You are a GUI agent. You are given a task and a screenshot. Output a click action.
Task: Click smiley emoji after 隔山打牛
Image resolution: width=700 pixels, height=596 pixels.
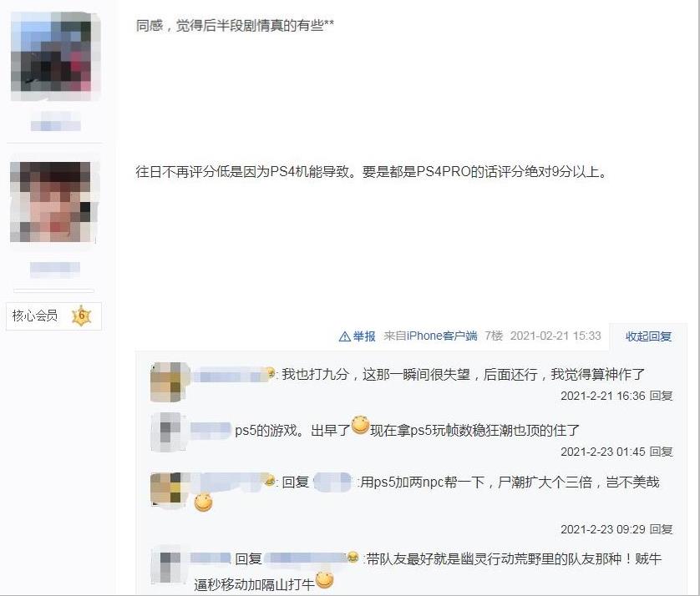(x=325, y=580)
